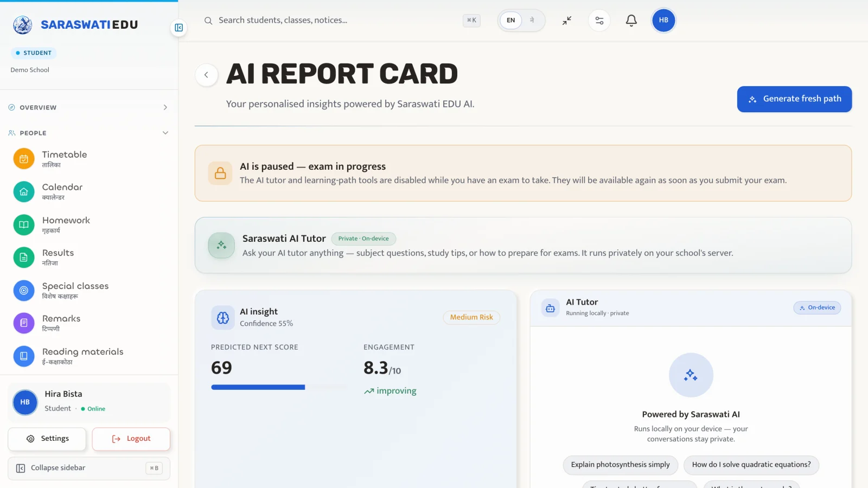Click the brain icon of AI insight
868x488 pixels.
coord(223,318)
